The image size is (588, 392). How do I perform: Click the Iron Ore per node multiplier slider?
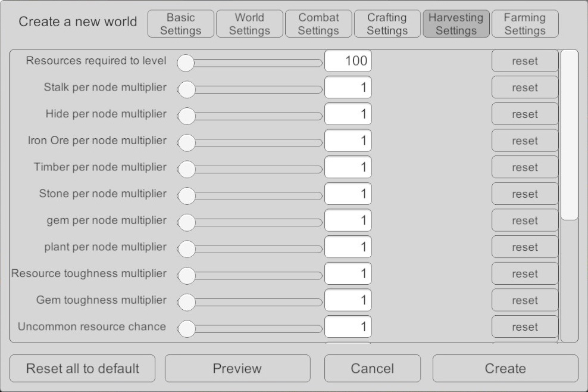pos(251,142)
